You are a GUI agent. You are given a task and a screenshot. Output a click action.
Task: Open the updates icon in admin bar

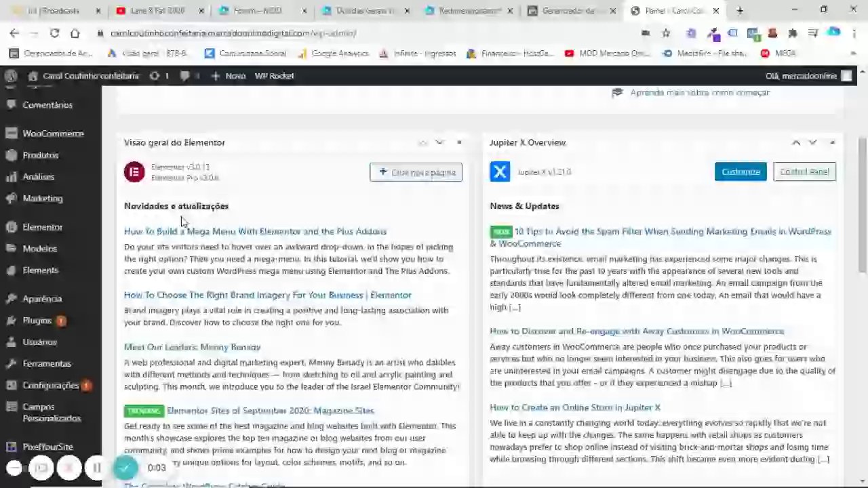(x=159, y=76)
